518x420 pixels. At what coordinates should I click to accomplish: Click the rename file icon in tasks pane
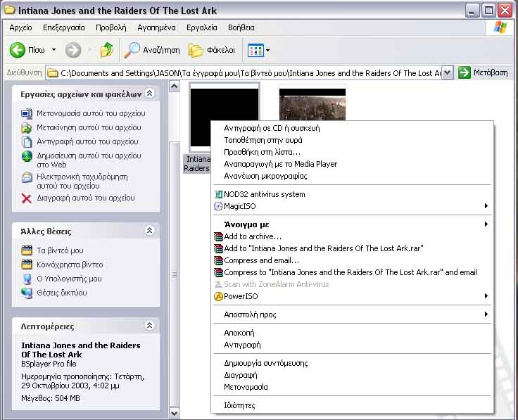(27, 114)
